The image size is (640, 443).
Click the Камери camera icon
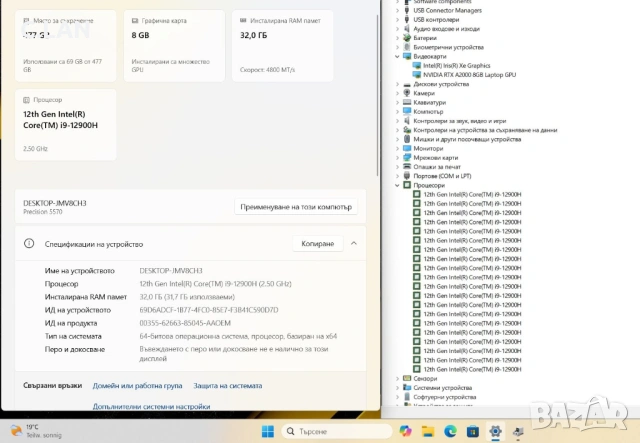[407, 93]
